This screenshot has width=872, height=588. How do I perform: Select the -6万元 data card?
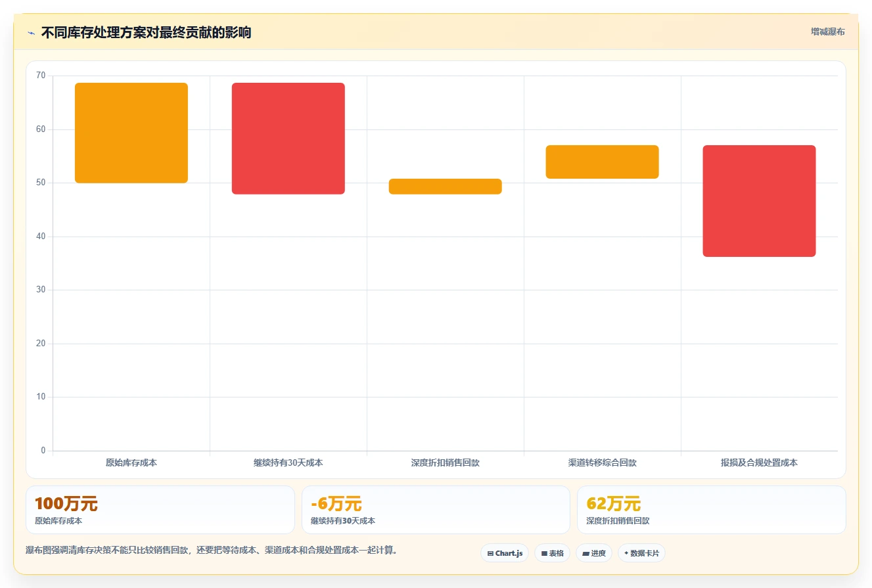[x=436, y=510]
